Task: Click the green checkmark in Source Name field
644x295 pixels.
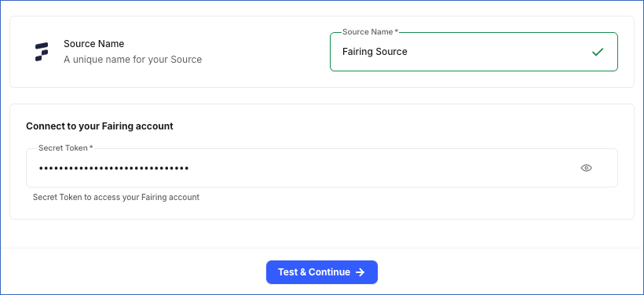Action: [x=598, y=52]
